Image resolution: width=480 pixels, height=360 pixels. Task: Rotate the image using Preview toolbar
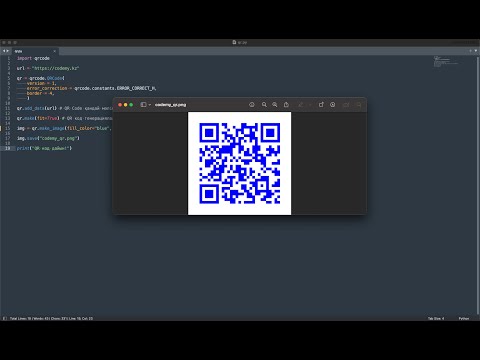pos(321,105)
